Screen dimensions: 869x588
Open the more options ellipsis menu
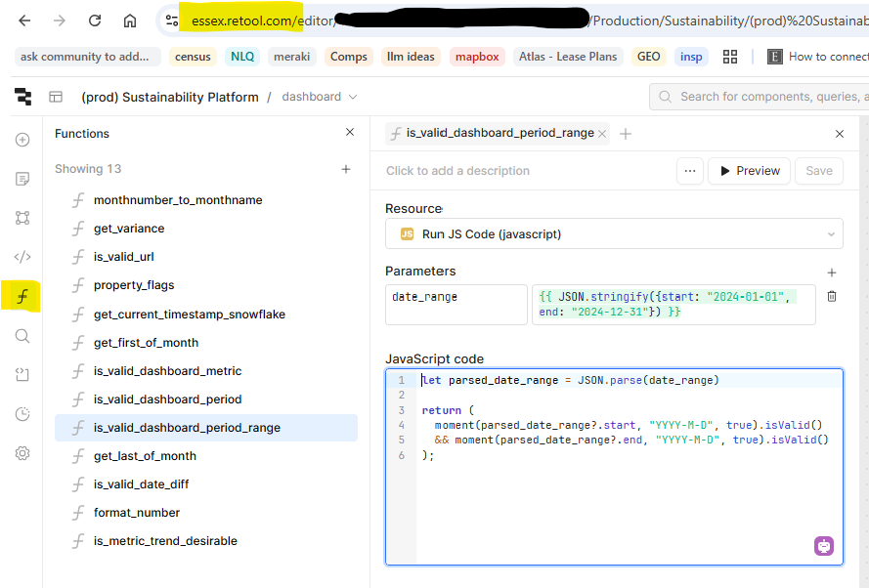coord(690,171)
